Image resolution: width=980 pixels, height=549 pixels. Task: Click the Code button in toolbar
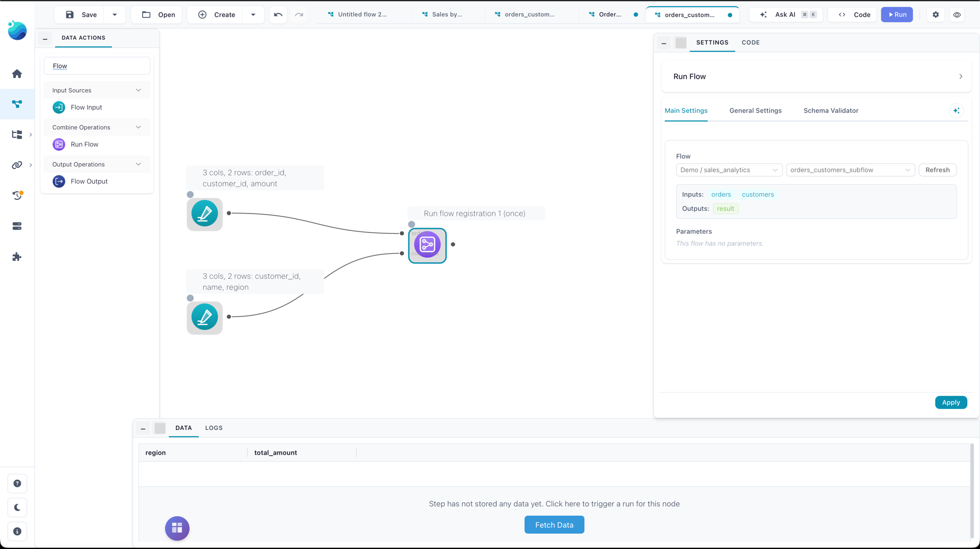(854, 15)
